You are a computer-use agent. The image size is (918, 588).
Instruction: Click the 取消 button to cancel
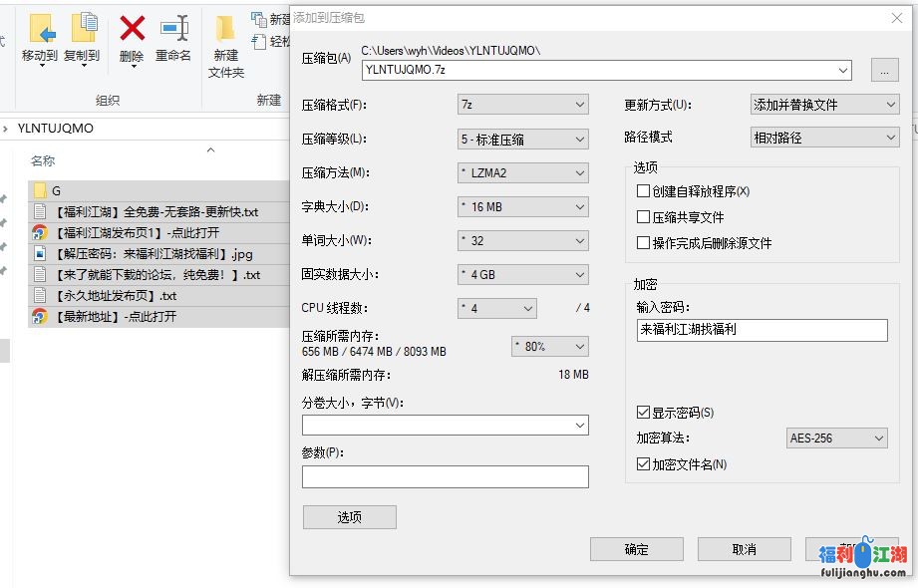coord(745,548)
